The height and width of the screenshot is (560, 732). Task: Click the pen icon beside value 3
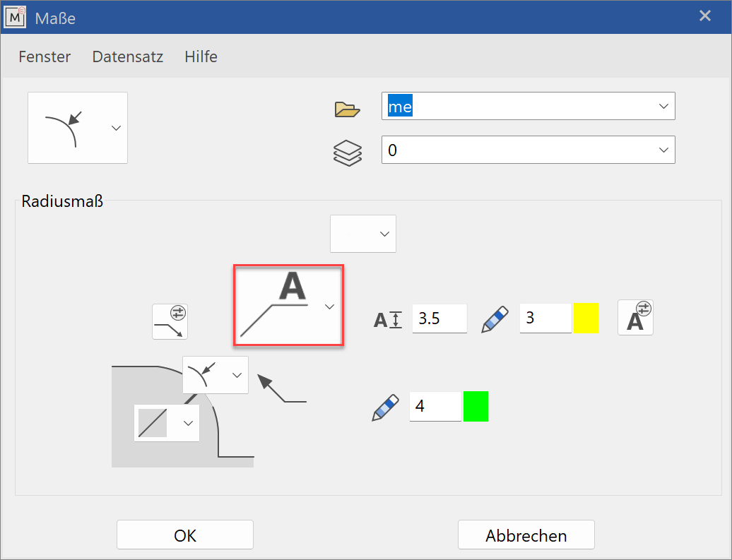(495, 319)
